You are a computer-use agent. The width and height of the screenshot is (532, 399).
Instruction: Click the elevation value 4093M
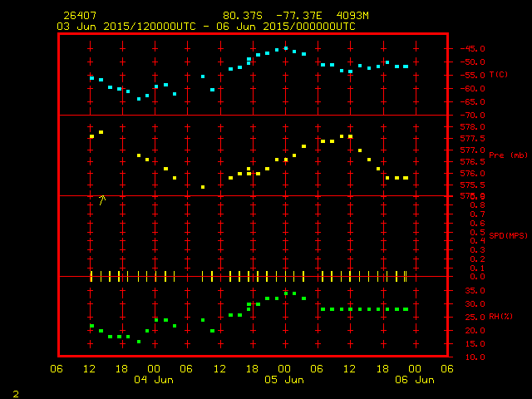(352, 16)
